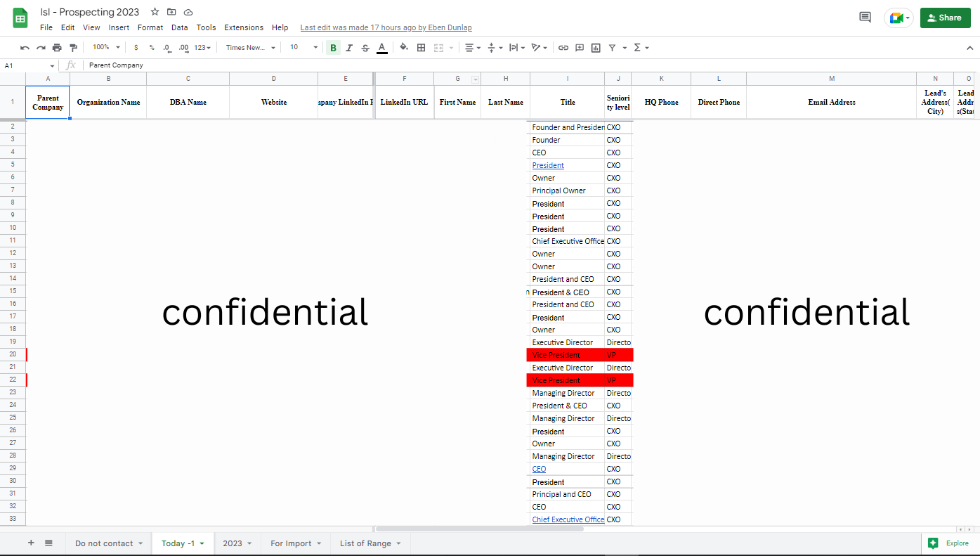This screenshot has height=556, width=980.
Task: Click the horizontal scrollbar thumb
Action: [479, 529]
